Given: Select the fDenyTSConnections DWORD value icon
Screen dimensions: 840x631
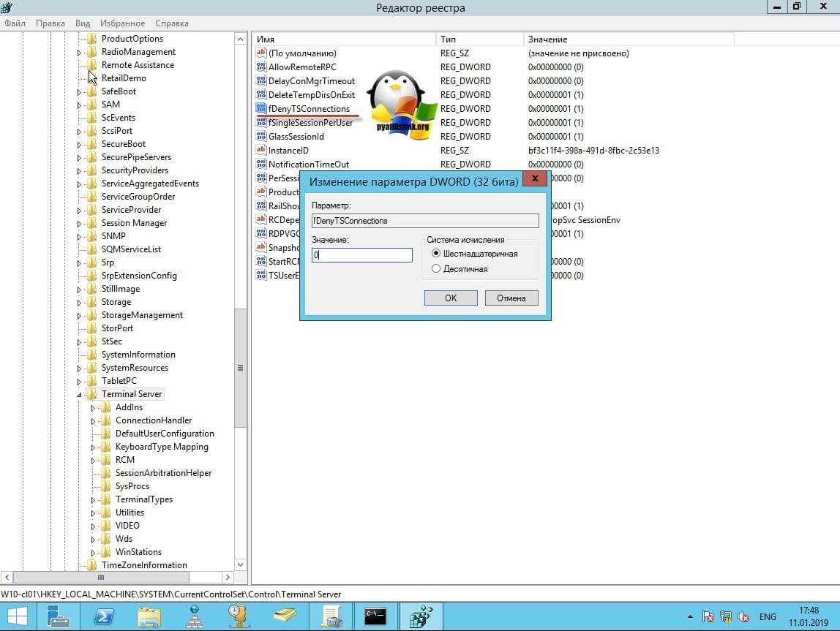Looking at the screenshot, I should pos(261,109).
